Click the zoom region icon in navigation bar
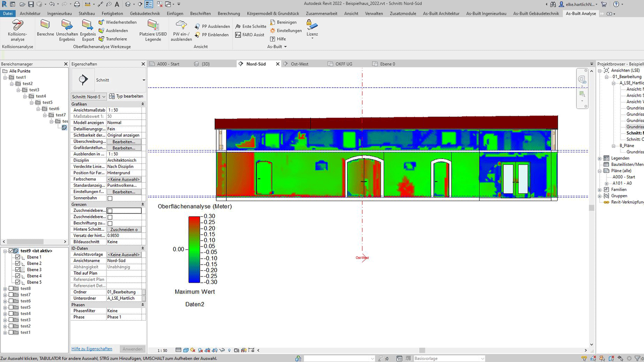This screenshot has height=362, width=644. 582,94
